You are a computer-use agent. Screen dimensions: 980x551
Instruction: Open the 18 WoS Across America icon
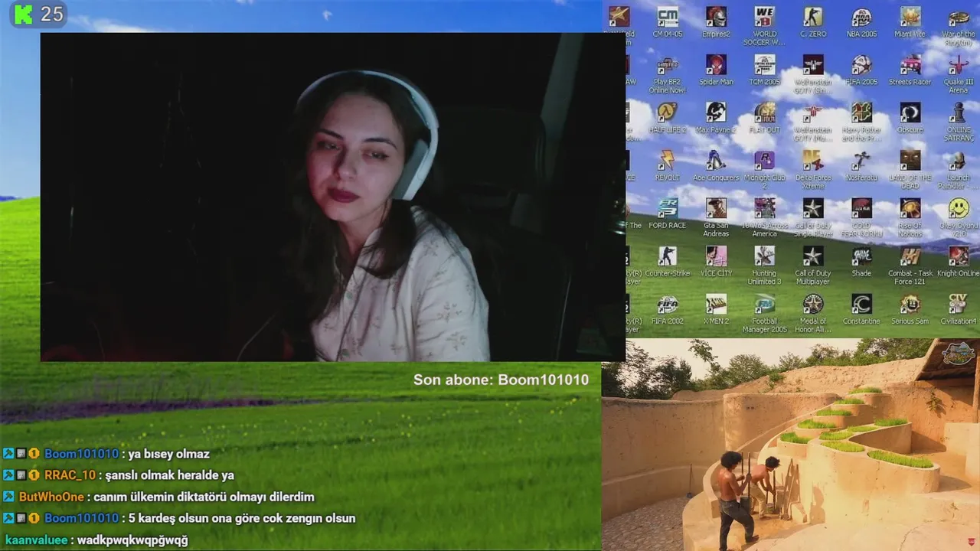point(764,218)
